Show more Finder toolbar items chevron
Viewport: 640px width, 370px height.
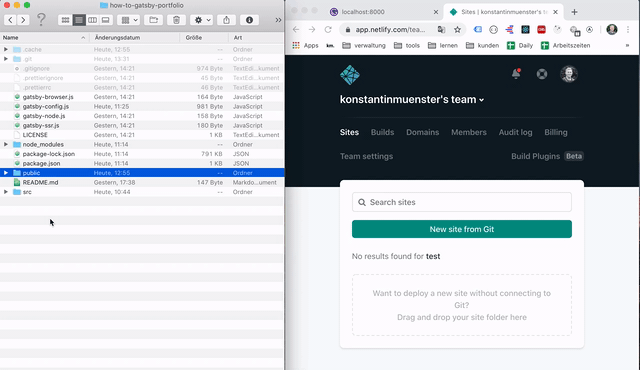278,20
